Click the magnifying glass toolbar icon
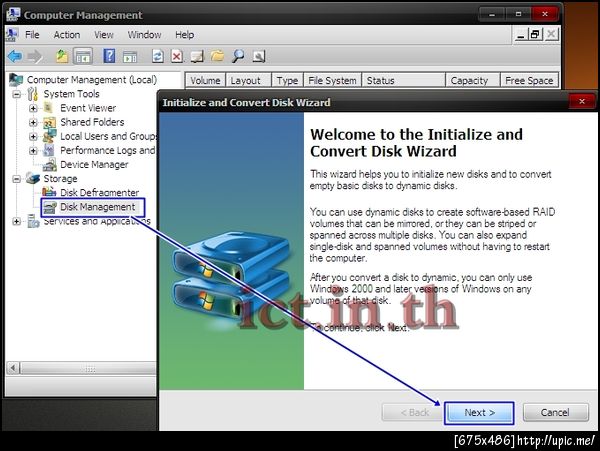Image resolution: width=600 pixels, height=451 pixels. pos(238,56)
